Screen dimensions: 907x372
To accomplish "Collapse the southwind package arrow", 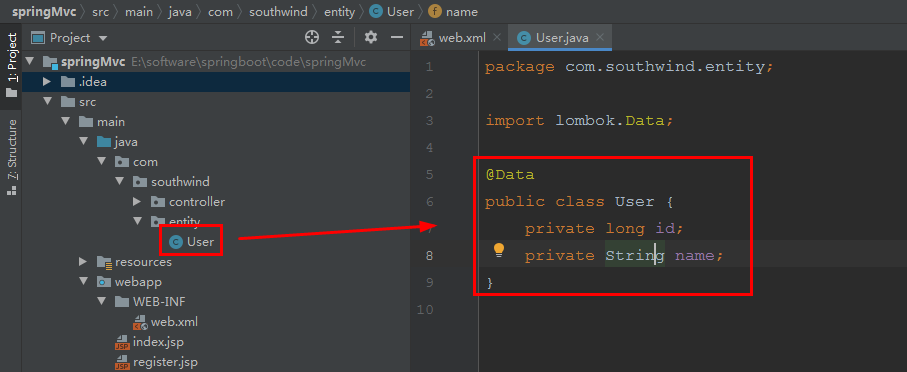I will (120, 182).
